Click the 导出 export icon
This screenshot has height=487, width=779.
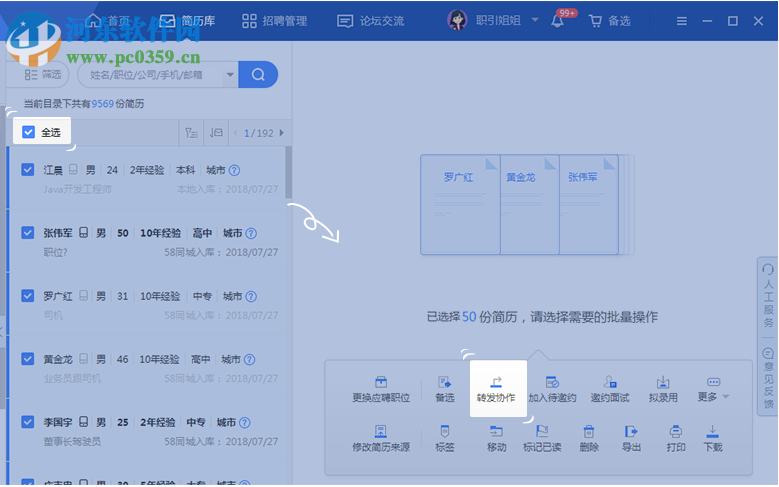click(x=631, y=431)
